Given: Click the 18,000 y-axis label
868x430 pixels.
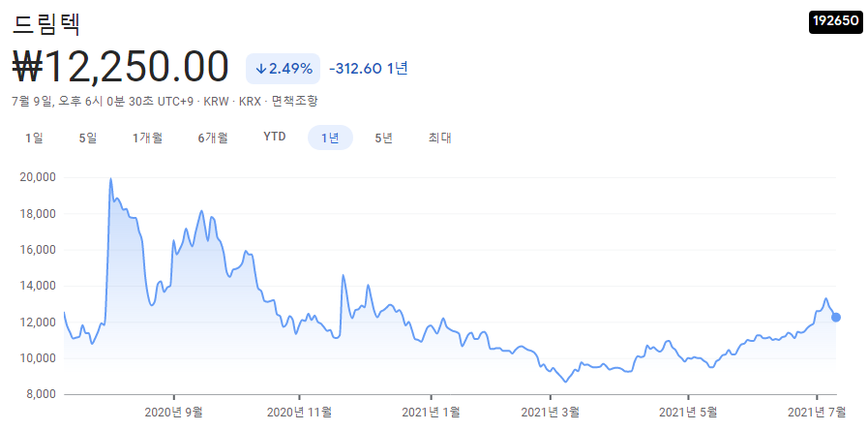Looking at the screenshot, I should click(x=37, y=214).
